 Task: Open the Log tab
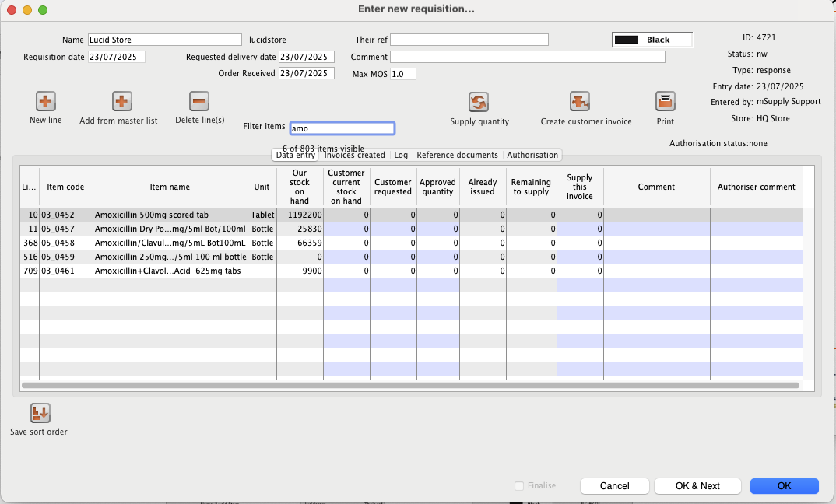point(401,155)
